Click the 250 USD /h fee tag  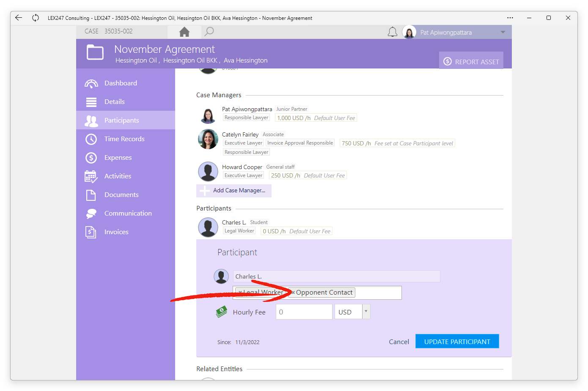[308, 175]
